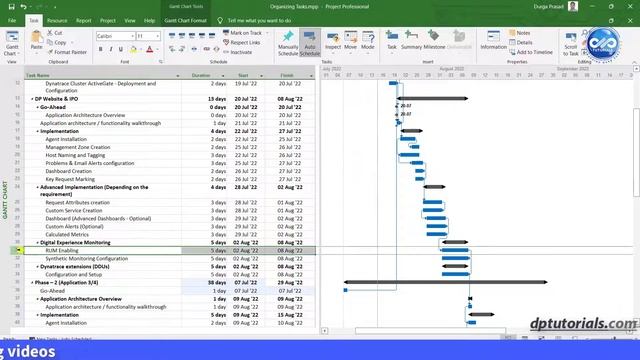640x360 pixels.
Task: Open the font size dropdown
Action: (x=158, y=36)
